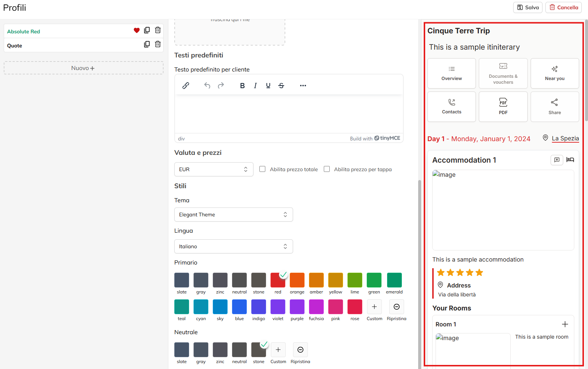Toggle bold formatting in text editor
The height and width of the screenshot is (369, 588).
click(x=242, y=86)
